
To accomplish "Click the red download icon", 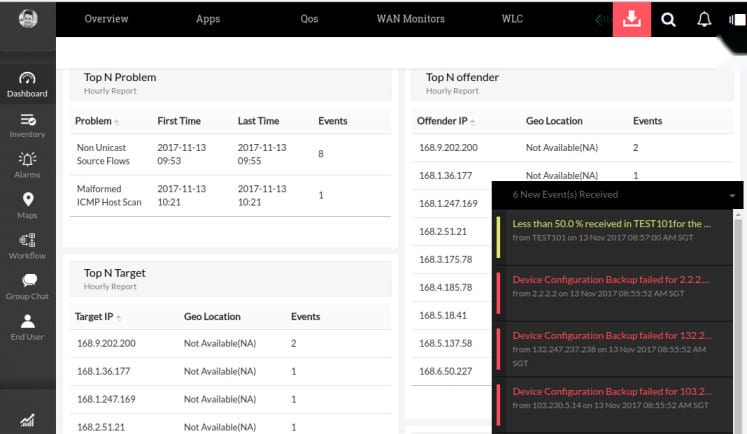I will click(631, 19).
